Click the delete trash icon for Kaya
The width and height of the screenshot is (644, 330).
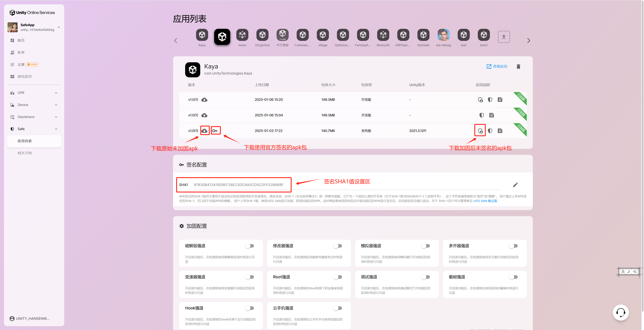pyautogui.click(x=518, y=66)
